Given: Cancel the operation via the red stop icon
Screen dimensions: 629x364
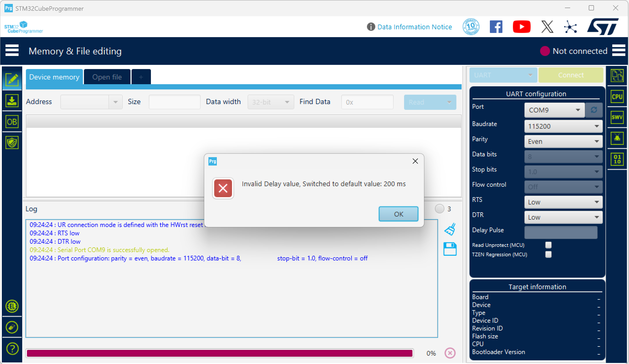Looking at the screenshot, I should coord(450,353).
